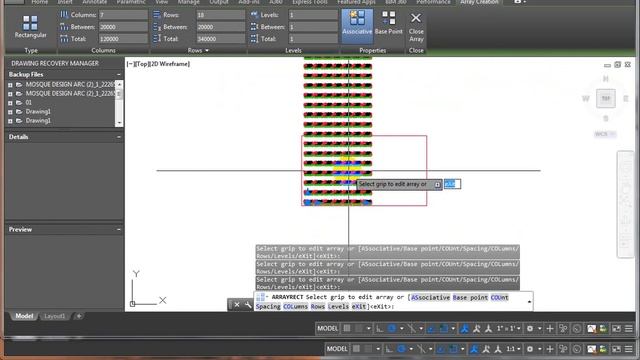
Task: Click the Close Array X icon
Action: (x=416, y=18)
